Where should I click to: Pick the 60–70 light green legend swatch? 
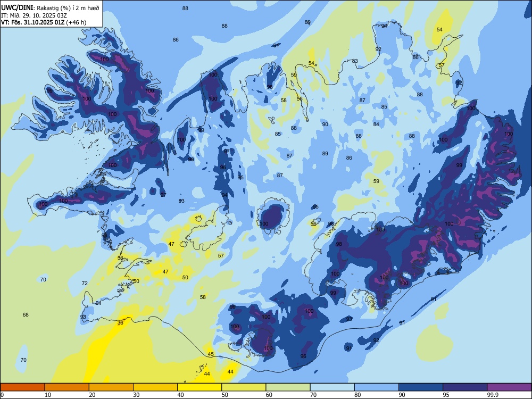pyautogui.click(x=288, y=387)
